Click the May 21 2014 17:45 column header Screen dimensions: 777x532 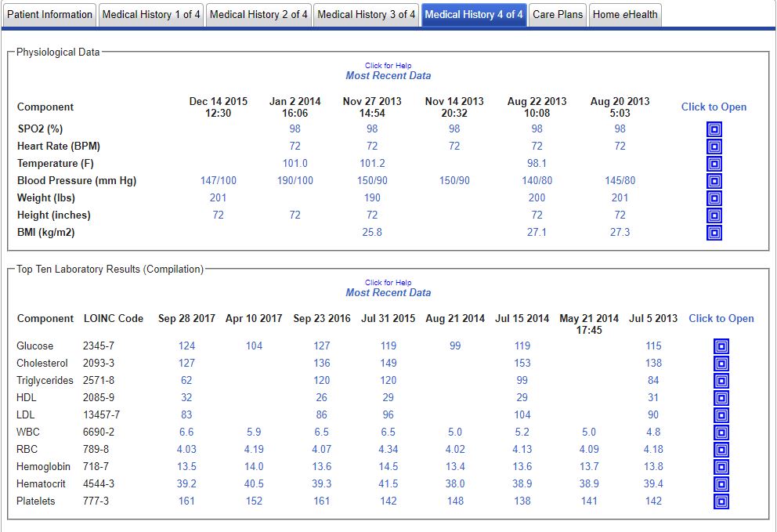[x=589, y=324]
